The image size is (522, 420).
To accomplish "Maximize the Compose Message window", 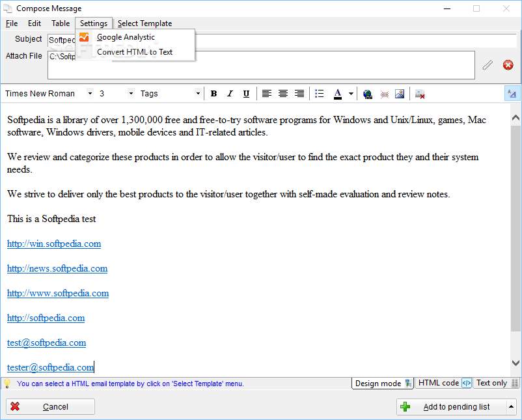I will pos(476,8).
